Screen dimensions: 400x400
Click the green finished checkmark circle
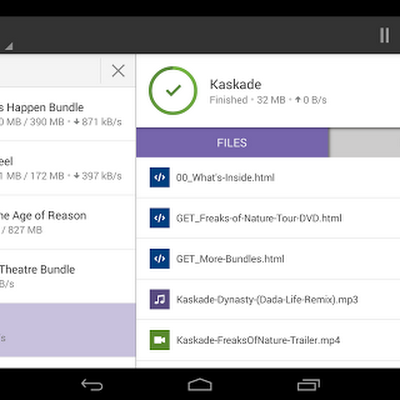point(173,91)
